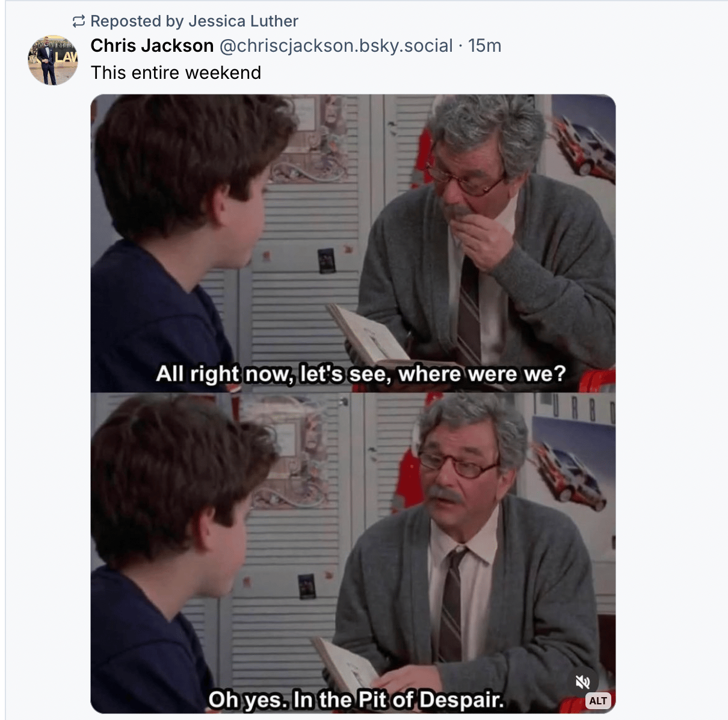The width and height of the screenshot is (728, 720).
Task: Click the race car poster in the top frame
Action: click(x=583, y=144)
